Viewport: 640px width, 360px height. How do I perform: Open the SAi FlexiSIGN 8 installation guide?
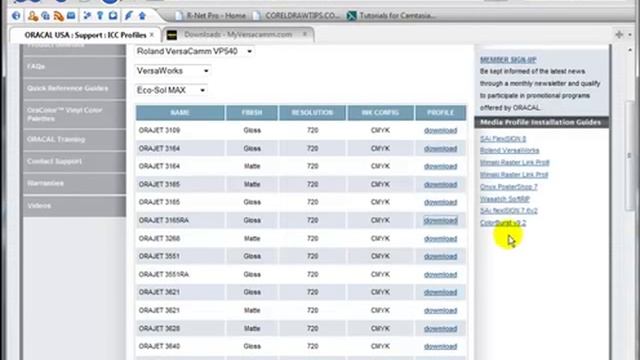pyautogui.click(x=503, y=139)
